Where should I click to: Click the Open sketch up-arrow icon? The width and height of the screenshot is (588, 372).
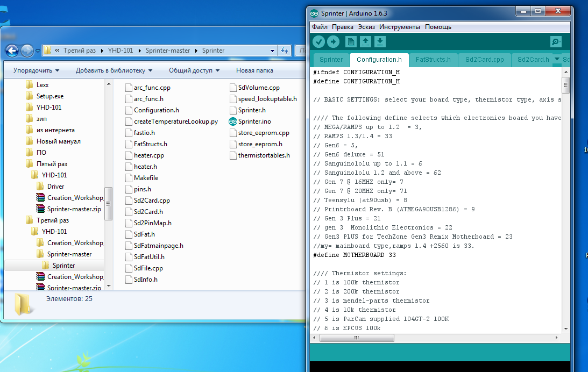tap(365, 41)
